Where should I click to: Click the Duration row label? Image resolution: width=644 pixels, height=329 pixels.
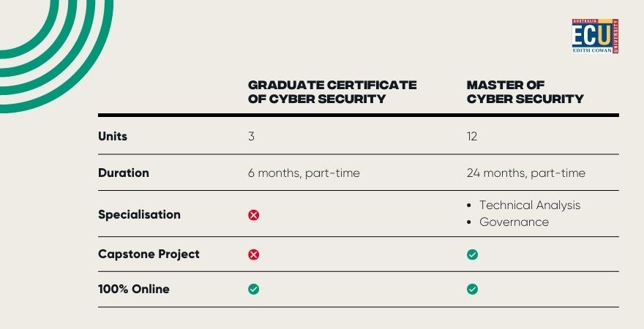pyautogui.click(x=124, y=173)
